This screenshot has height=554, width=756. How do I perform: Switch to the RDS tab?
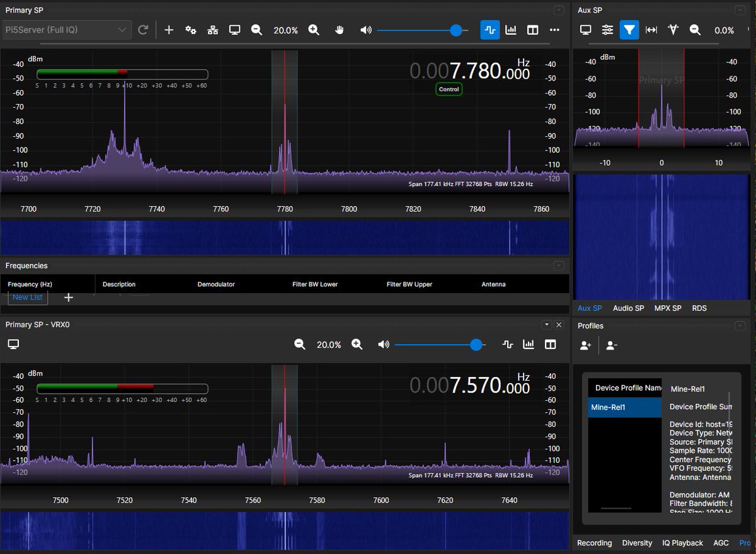699,308
